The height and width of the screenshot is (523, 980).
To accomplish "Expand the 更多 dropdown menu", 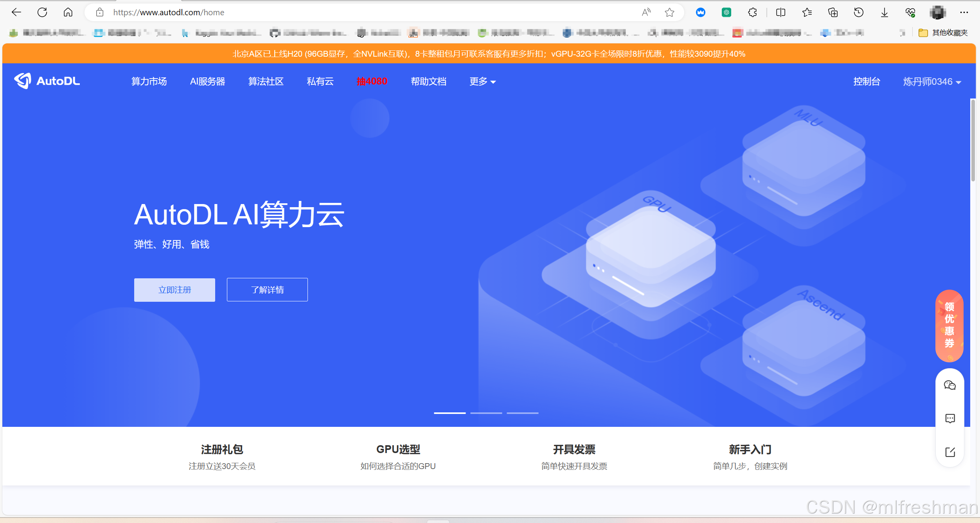I will click(482, 82).
